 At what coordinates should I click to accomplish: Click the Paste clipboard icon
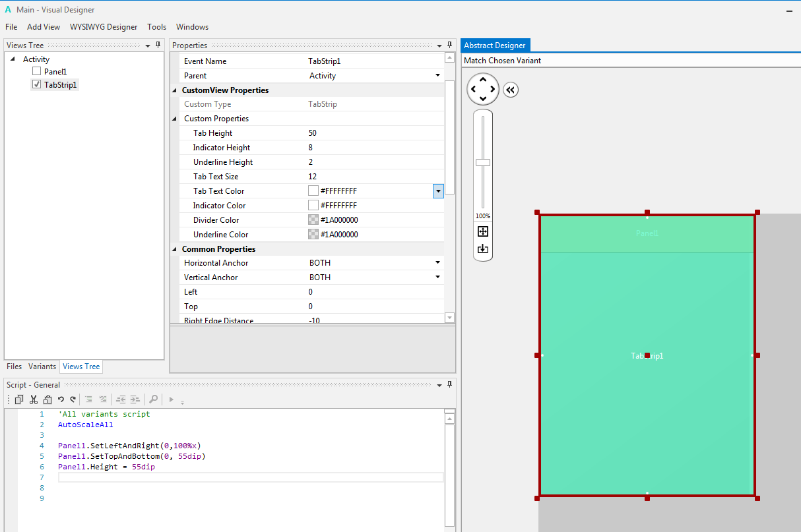click(x=47, y=399)
